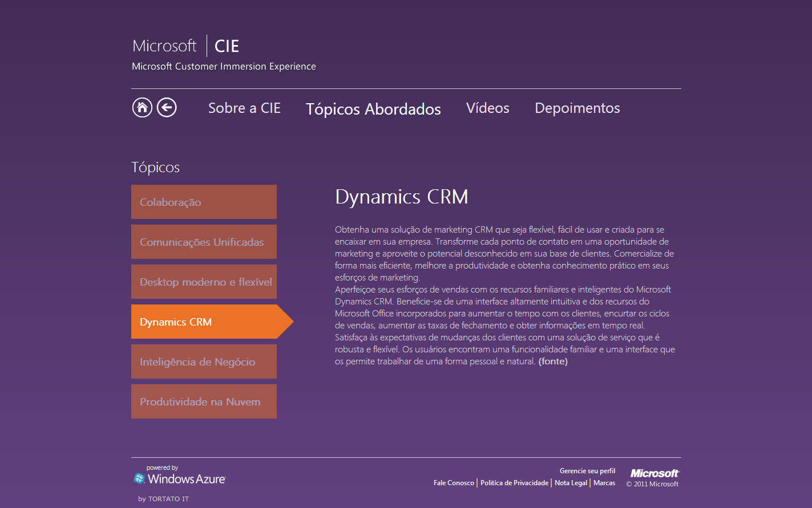The height and width of the screenshot is (508, 812).
Task: Click the home icon button
Action: pos(142,107)
